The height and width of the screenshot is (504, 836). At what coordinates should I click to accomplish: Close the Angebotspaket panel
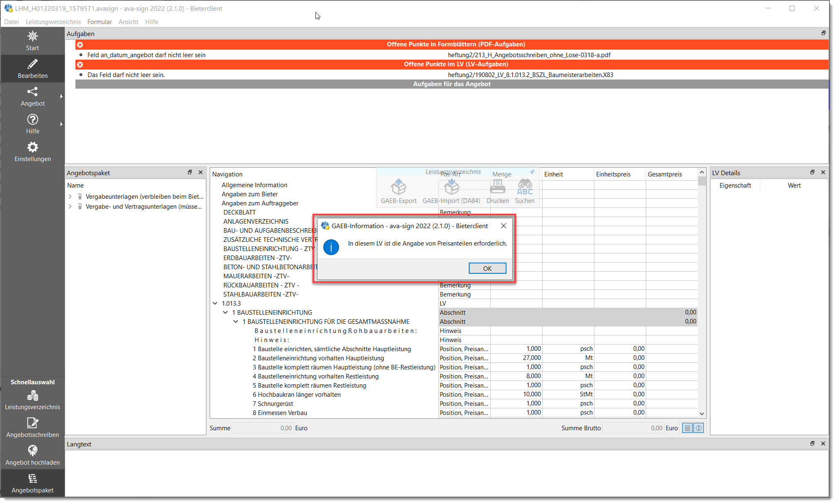[x=201, y=172]
